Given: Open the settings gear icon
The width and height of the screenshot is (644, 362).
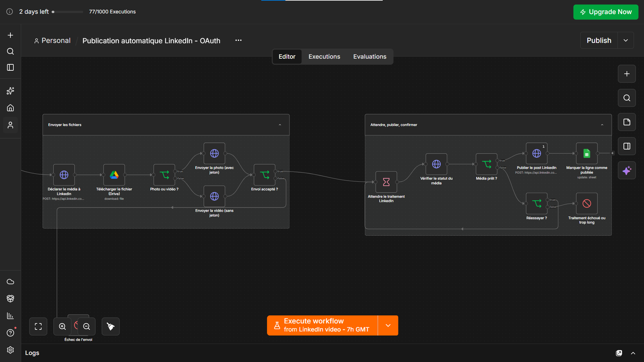Looking at the screenshot, I should click(x=10, y=350).
